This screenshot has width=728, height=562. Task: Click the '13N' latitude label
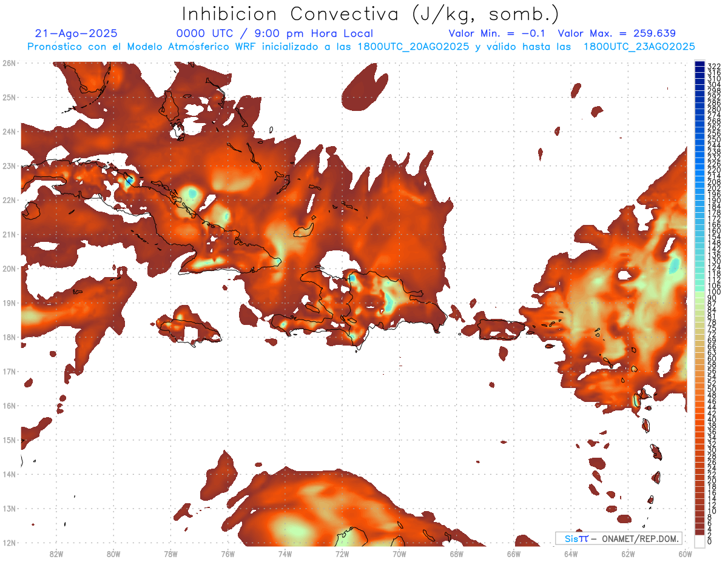[8, 508]
